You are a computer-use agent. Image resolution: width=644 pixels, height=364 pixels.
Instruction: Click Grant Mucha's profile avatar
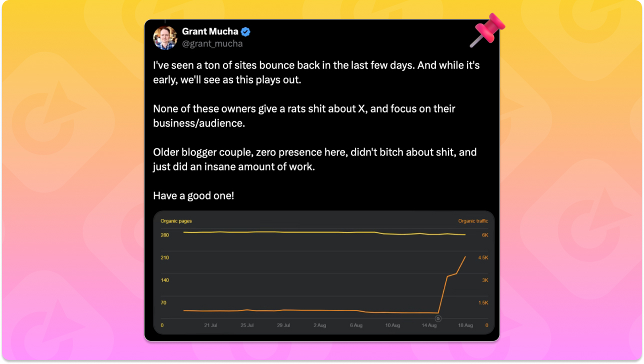(165, 38)
